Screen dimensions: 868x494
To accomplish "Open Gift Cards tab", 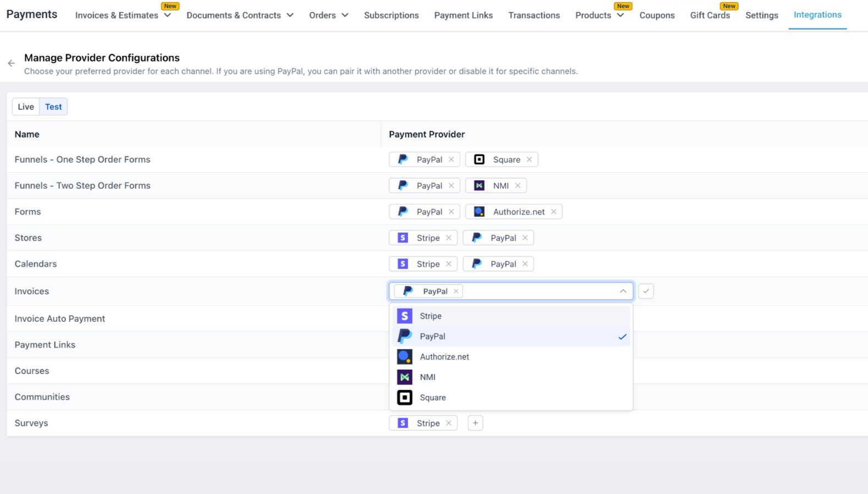I will pyautogui.click(x=710, y=15).
